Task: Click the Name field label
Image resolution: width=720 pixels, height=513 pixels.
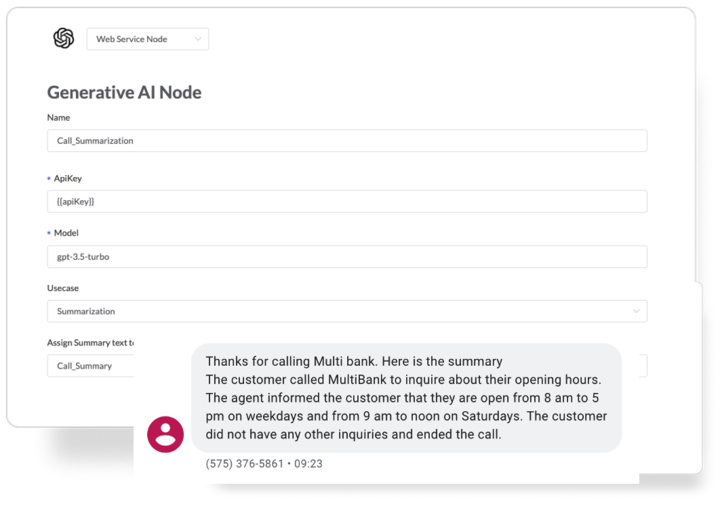Action: [58, 118]
